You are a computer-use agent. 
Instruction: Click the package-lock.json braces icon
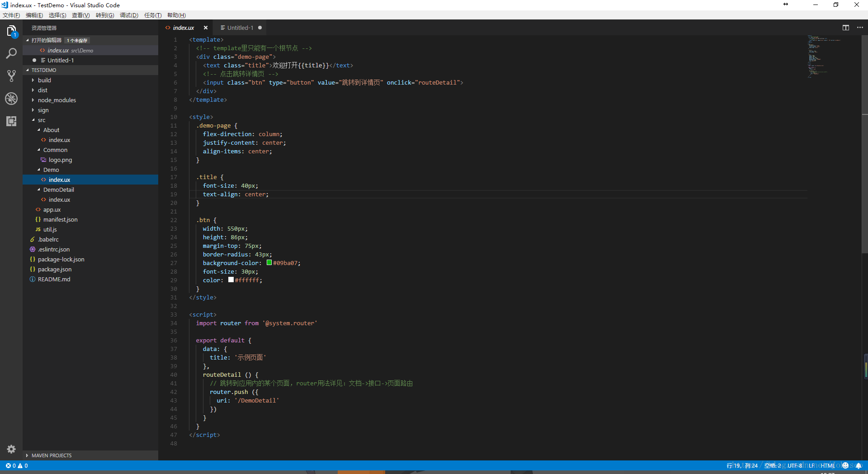pos(33,259)
